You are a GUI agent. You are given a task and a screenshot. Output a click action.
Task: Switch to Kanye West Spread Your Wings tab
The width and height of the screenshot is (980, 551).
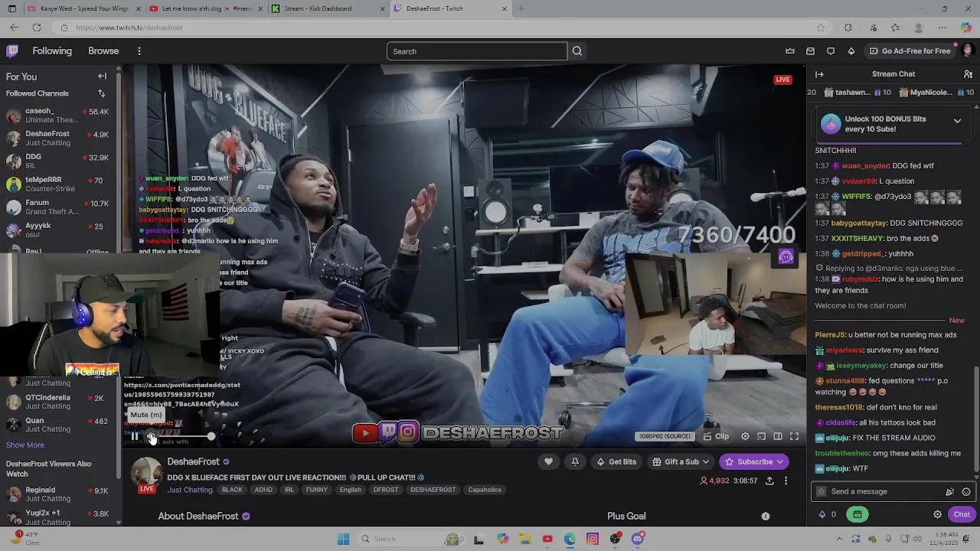tap(82, 8)
